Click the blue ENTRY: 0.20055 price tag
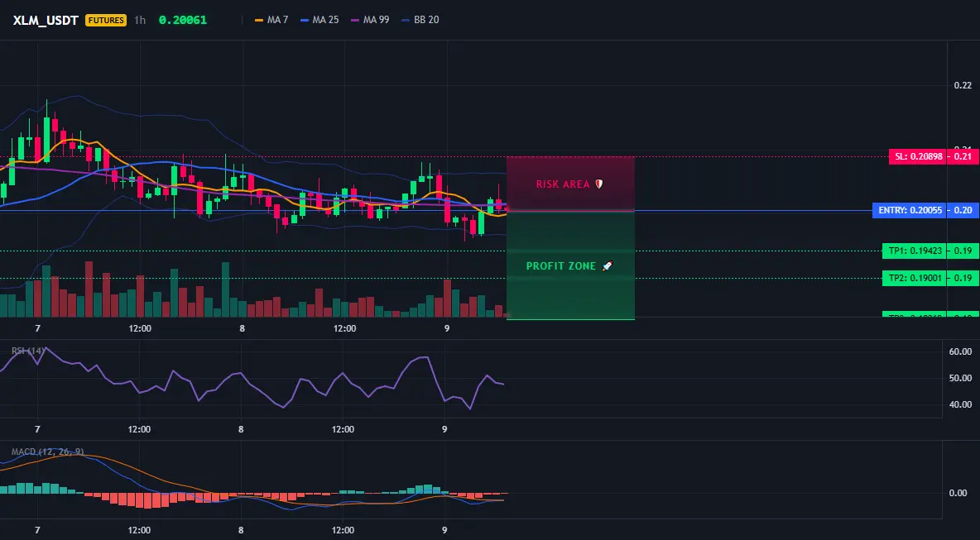The height and width of the screenshot is (540, 980). click(x=910, y=210)
